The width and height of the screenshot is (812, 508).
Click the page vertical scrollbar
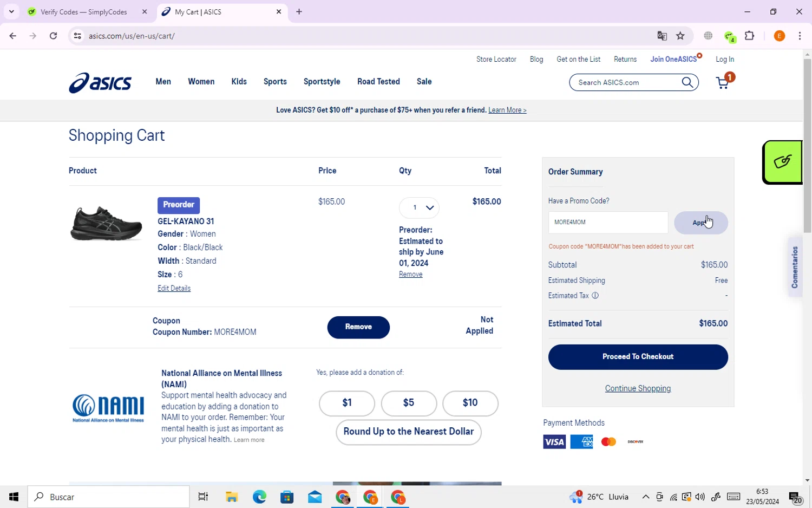807,146
